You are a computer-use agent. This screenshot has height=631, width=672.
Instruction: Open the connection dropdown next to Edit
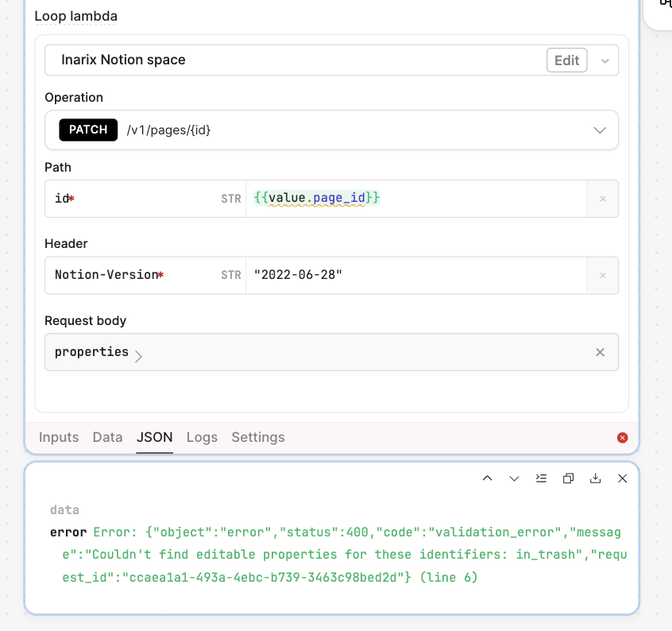[604, 60]
